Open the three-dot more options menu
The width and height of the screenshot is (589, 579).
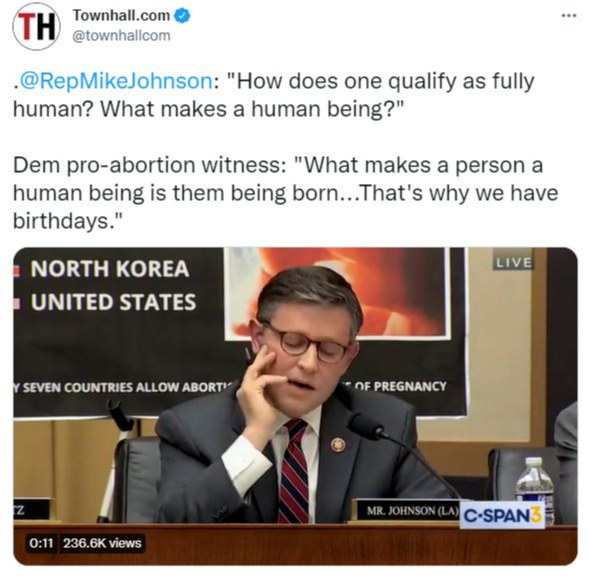point(569,16)
